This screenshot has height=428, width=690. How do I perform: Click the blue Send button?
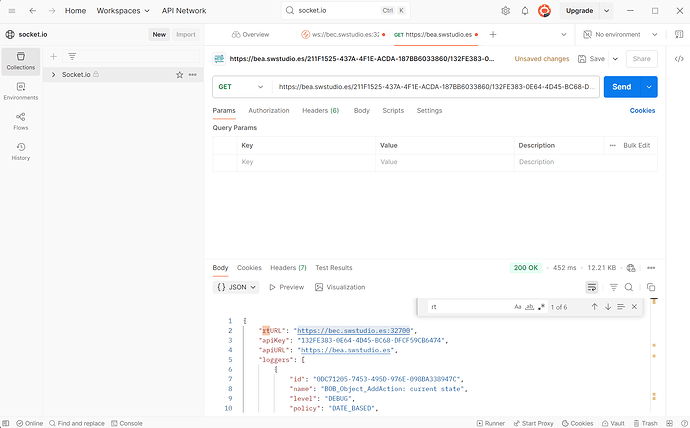(622, 87)
